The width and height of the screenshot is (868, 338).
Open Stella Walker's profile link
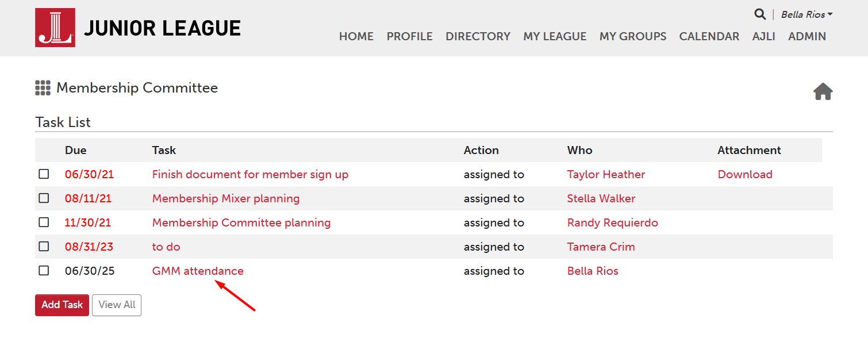tap(601, 198)
